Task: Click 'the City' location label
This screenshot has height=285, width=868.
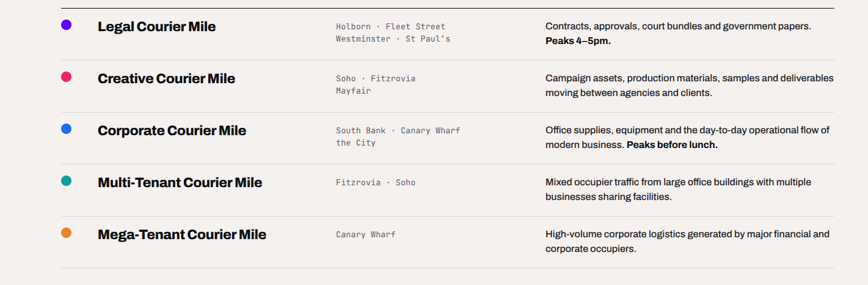Action: pos(356,142)
